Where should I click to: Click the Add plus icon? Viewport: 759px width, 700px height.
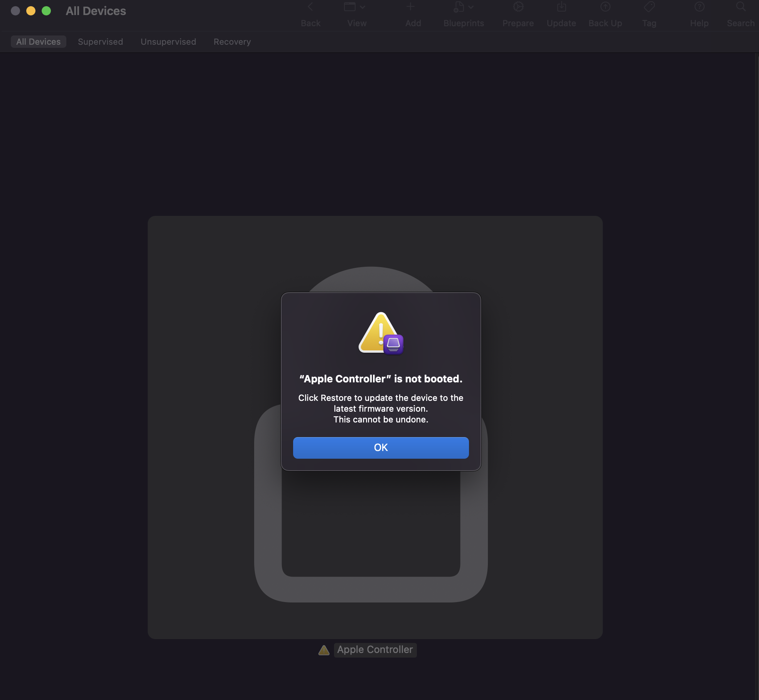[x=410, y=7]
